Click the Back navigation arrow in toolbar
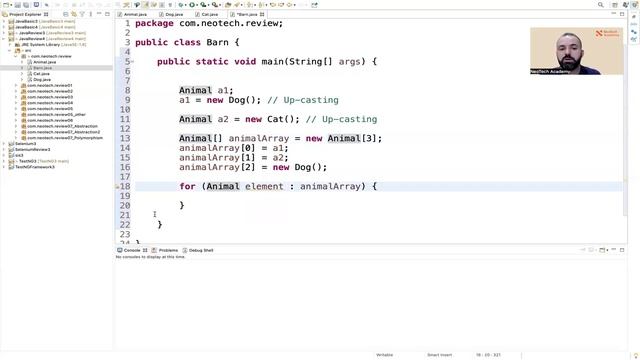The width and height of the screenshot is (640, 360). coord(289,5)
